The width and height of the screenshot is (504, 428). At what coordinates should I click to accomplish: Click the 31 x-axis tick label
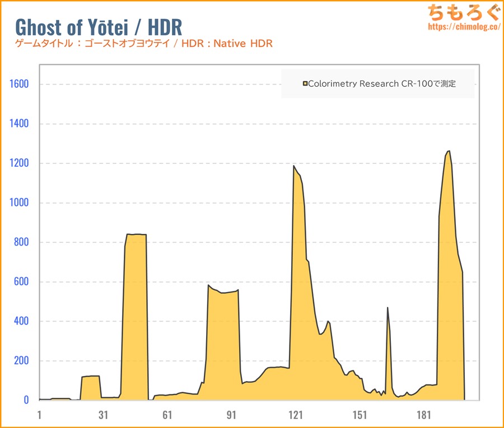103,415
